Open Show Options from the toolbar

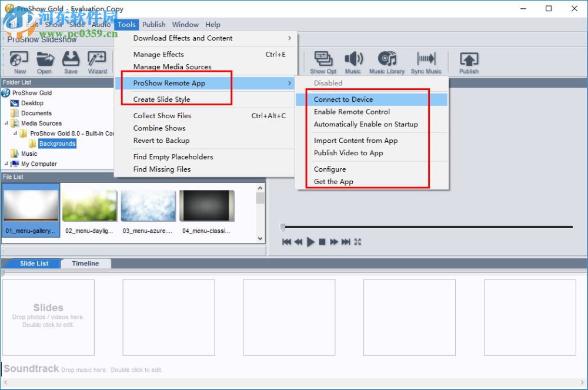pyautogui.click(x=323, y=60)
